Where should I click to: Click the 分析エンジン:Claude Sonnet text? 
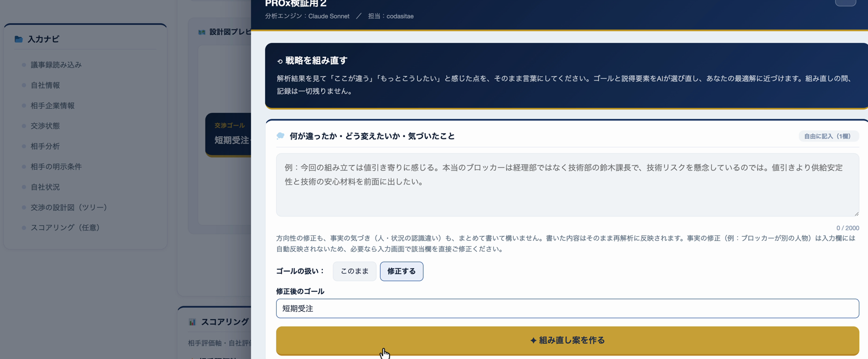pyautogui.click(x=307, y=16)
